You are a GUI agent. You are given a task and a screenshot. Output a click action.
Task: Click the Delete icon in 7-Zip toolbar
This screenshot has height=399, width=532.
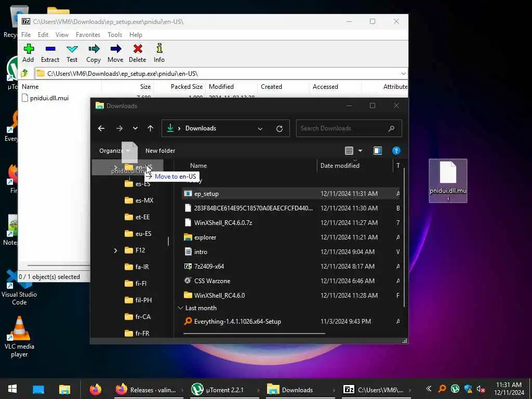[x=137, y=53]
